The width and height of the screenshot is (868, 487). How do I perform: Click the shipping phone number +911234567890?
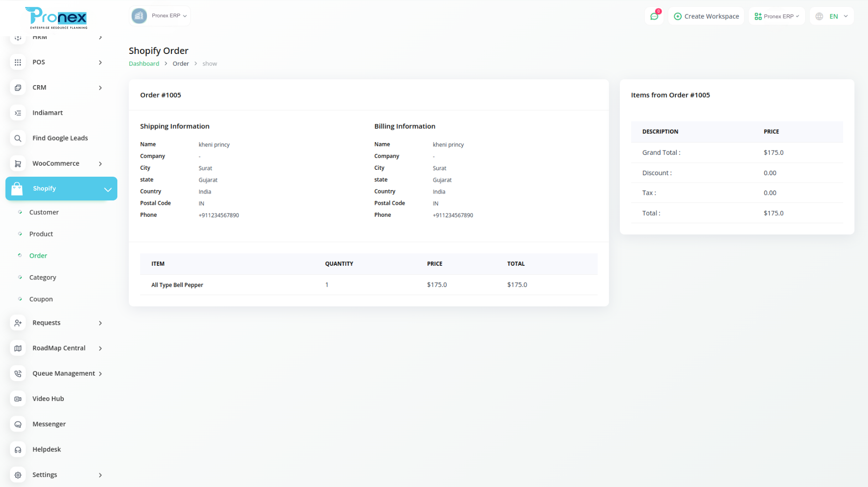pyautogui.click(x=219, y=215)
